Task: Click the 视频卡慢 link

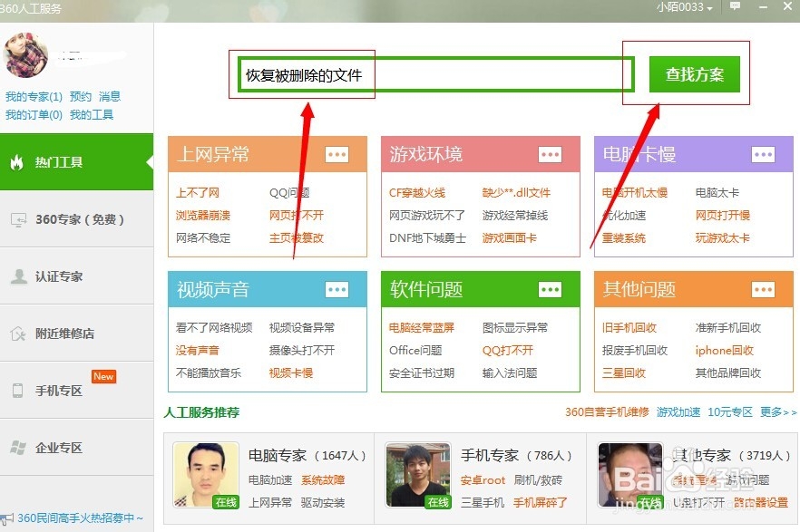Action: (x=291, y=373)
